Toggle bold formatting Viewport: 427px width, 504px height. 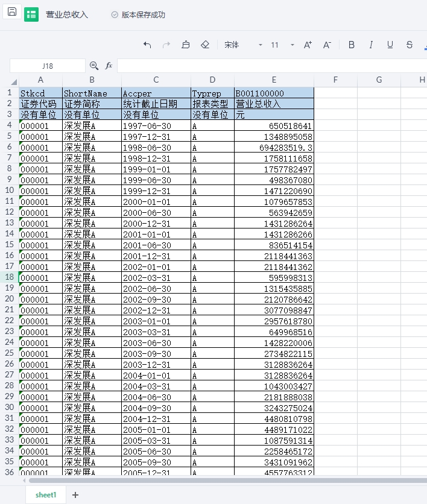(x=352, y=45)
